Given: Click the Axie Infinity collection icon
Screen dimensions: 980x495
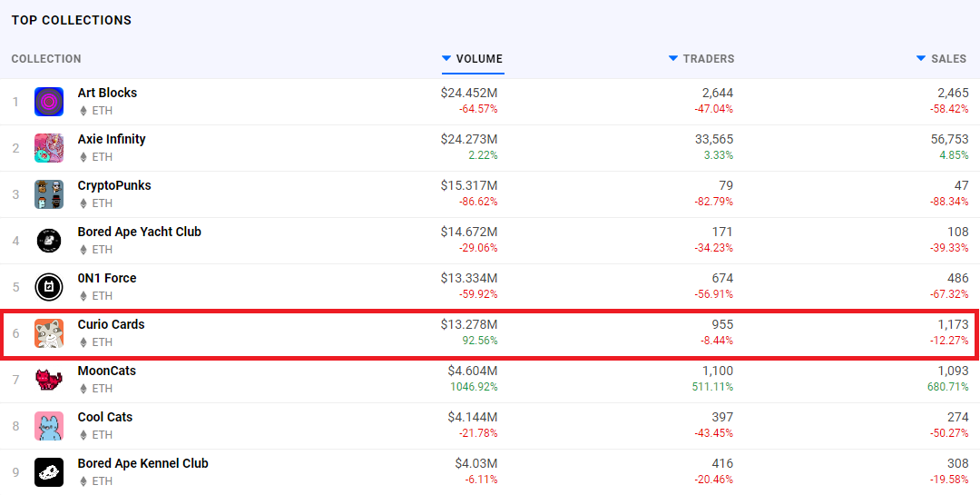Looking at the screenshot, I should tap(49, 148).
